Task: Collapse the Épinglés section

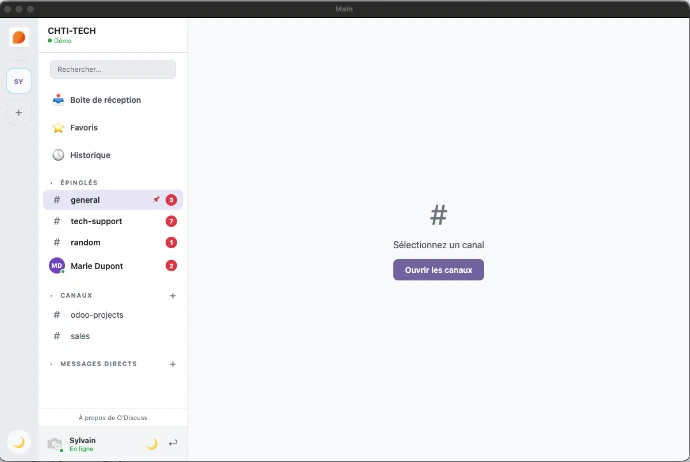Action: coord(51,183)
